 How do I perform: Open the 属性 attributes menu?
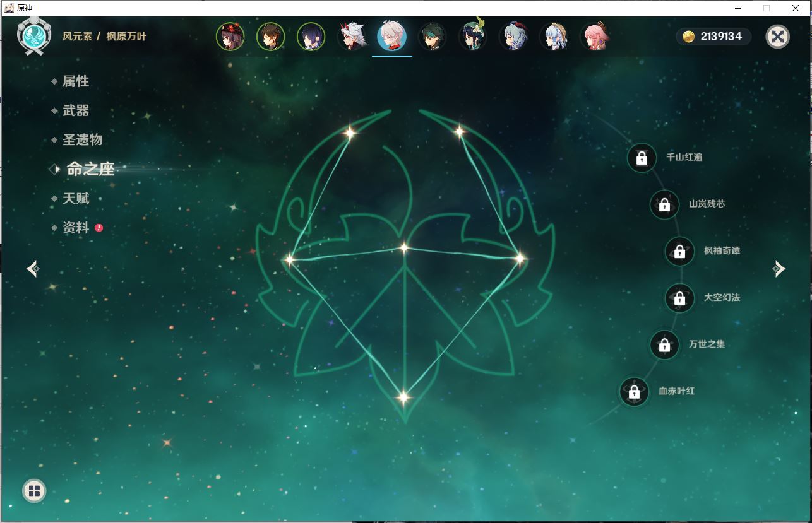pos(75,81)
